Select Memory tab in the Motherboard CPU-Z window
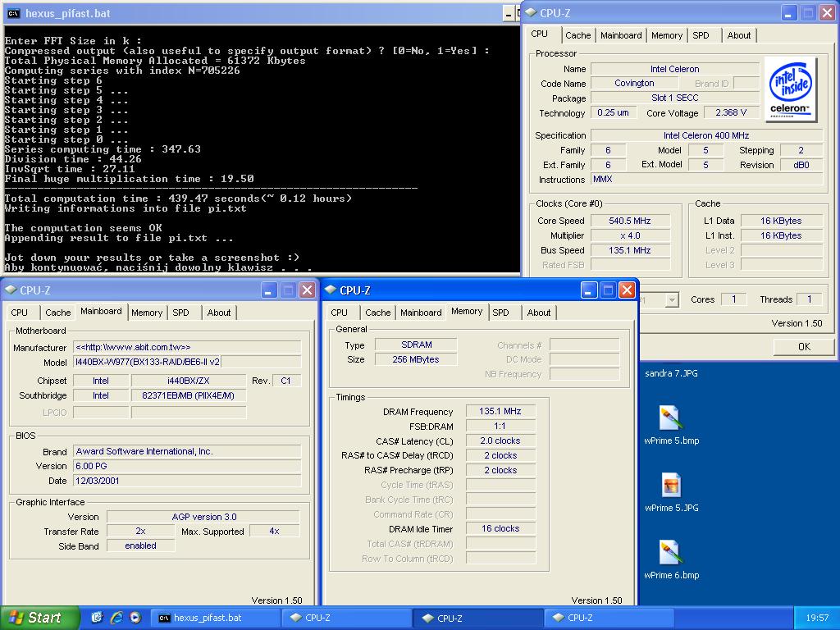 click(147, 313)
